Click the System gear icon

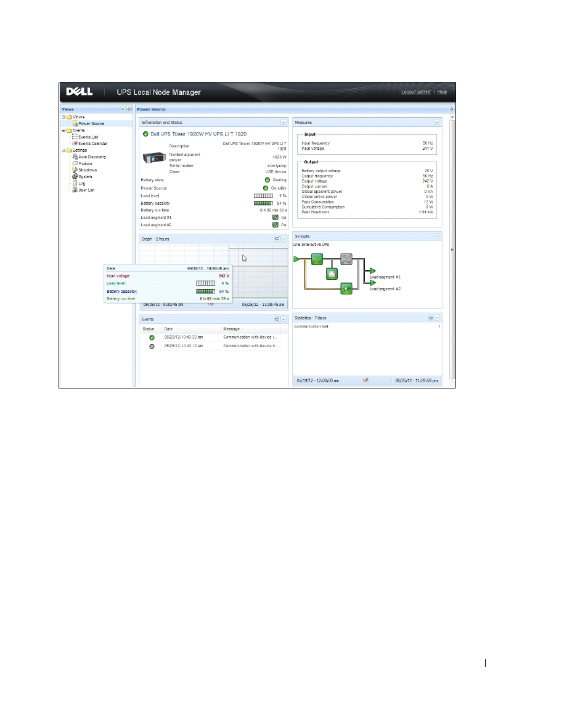point(75,176)
